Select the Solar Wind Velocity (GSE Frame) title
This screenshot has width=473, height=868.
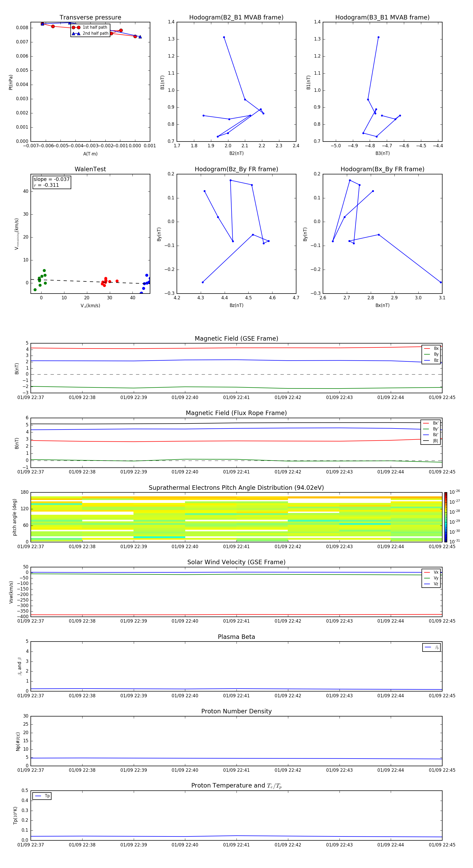[236, 562]
